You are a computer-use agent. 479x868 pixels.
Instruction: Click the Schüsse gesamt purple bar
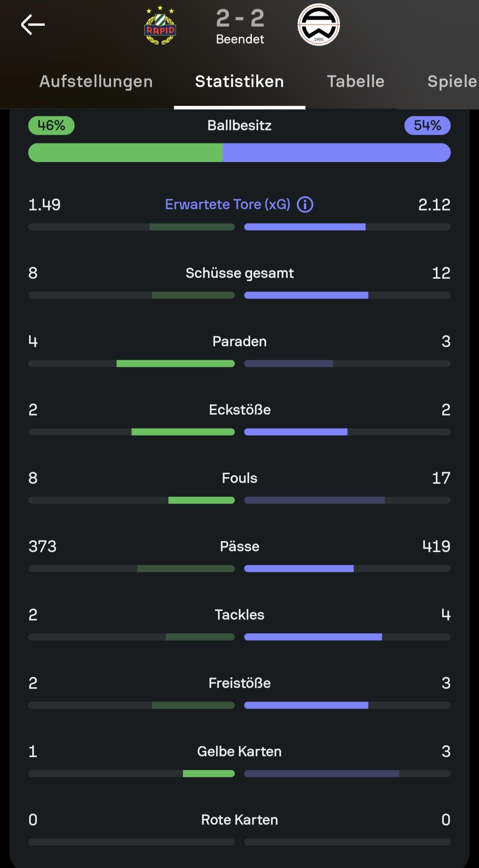click(306, 295)
